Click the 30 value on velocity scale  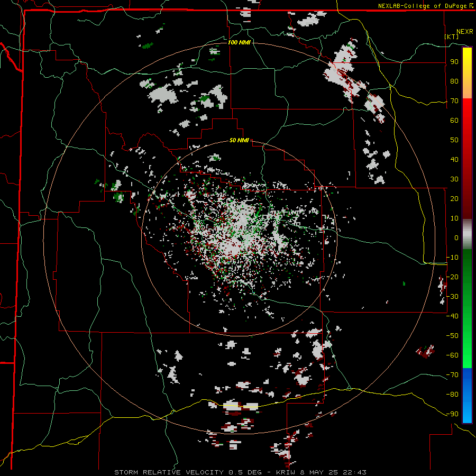(454, 179)
